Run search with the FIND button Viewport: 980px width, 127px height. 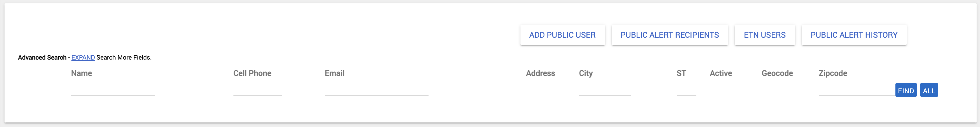click(x=906, y=90)
